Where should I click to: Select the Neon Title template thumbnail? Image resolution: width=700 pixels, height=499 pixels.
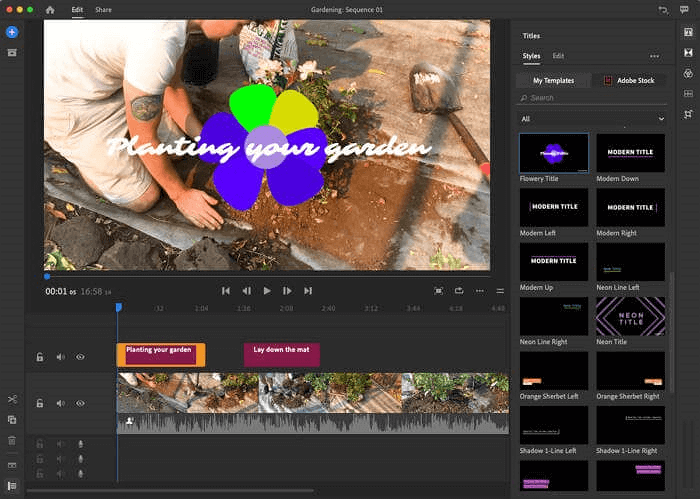click(630, 316)
